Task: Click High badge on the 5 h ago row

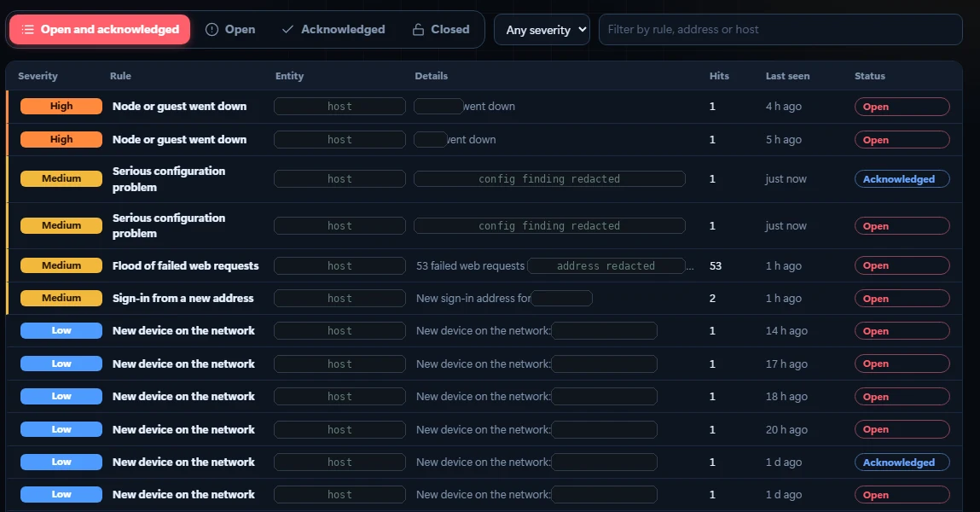Action: point(61,139)
